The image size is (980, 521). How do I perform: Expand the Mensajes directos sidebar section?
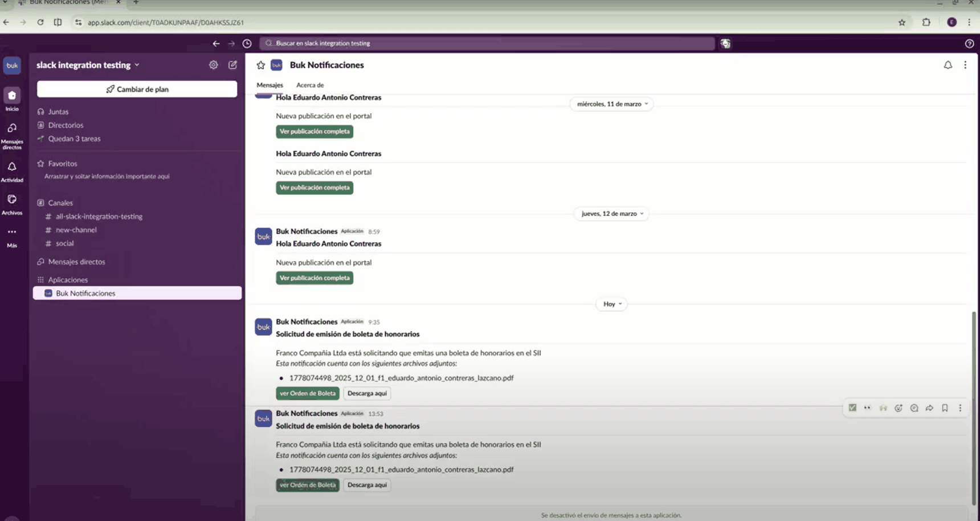(76, 262)
